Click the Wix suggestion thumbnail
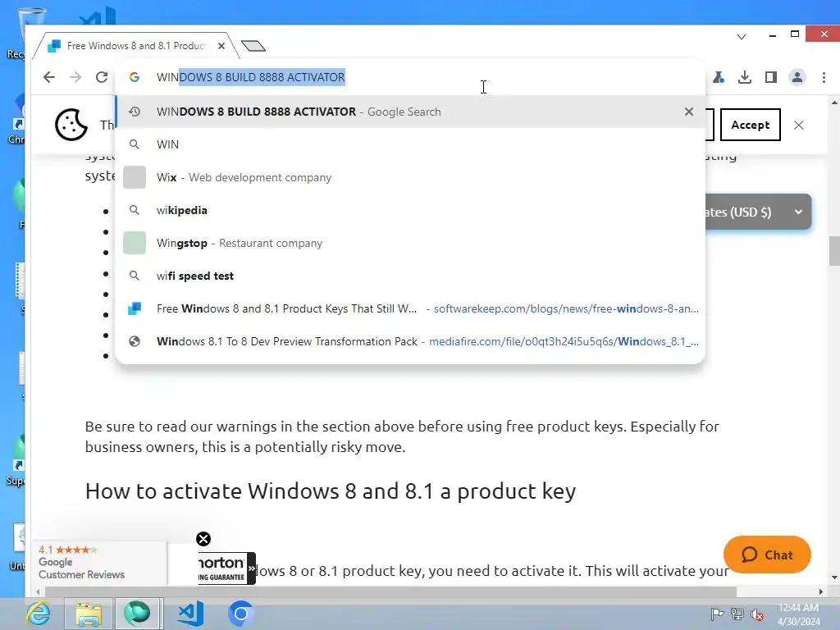The width and height of the screenshot is (840, 630). coord(135,177)
